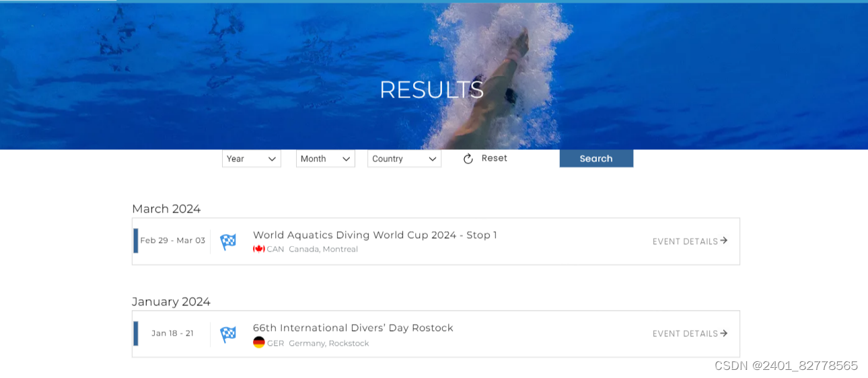
Task: Expand Year list via its chevron
Action: click(x=273, y=159)
